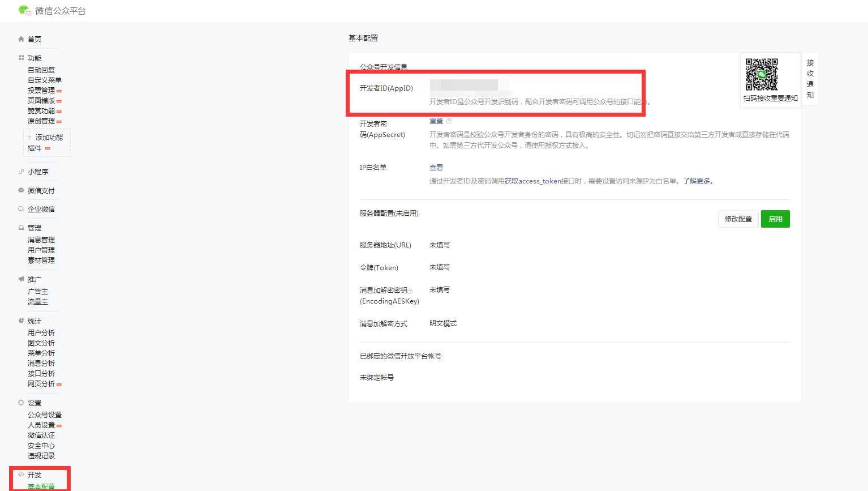Image resolution: width=868 pixels, height=491 pixels.
Task: Go to 公众号设置 in the sidebar
Action: [x=45, y=415]
